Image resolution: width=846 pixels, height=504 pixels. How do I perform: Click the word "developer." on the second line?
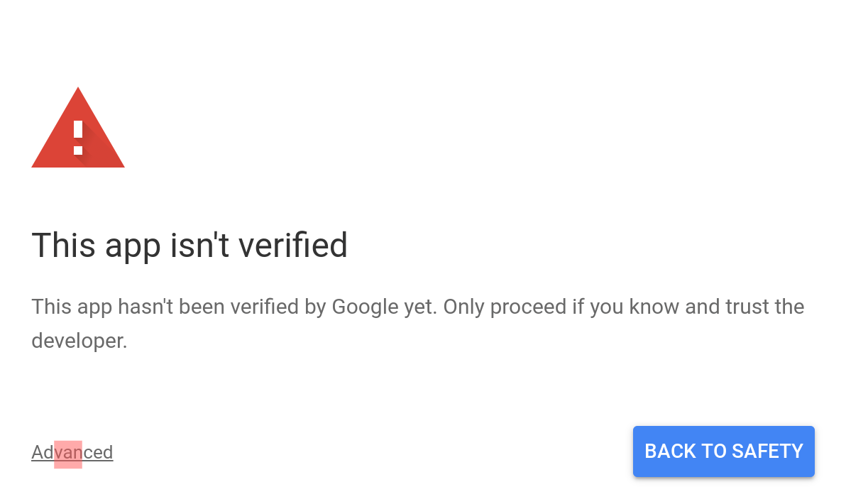click(x=79, y=341)
